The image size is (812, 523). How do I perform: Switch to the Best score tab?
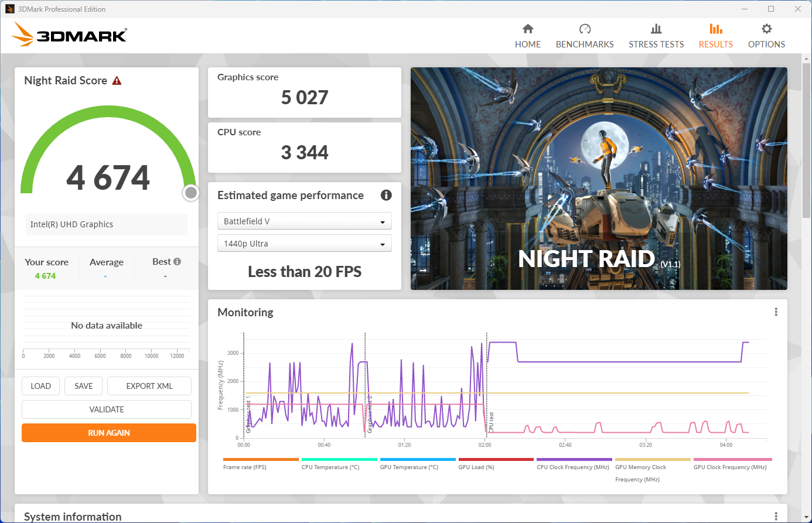point(163,262)
